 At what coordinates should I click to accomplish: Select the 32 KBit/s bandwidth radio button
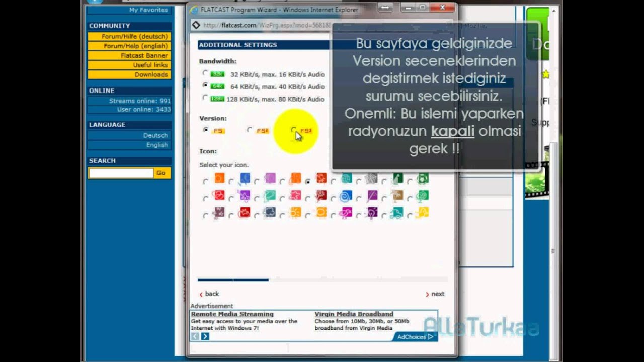205,73
